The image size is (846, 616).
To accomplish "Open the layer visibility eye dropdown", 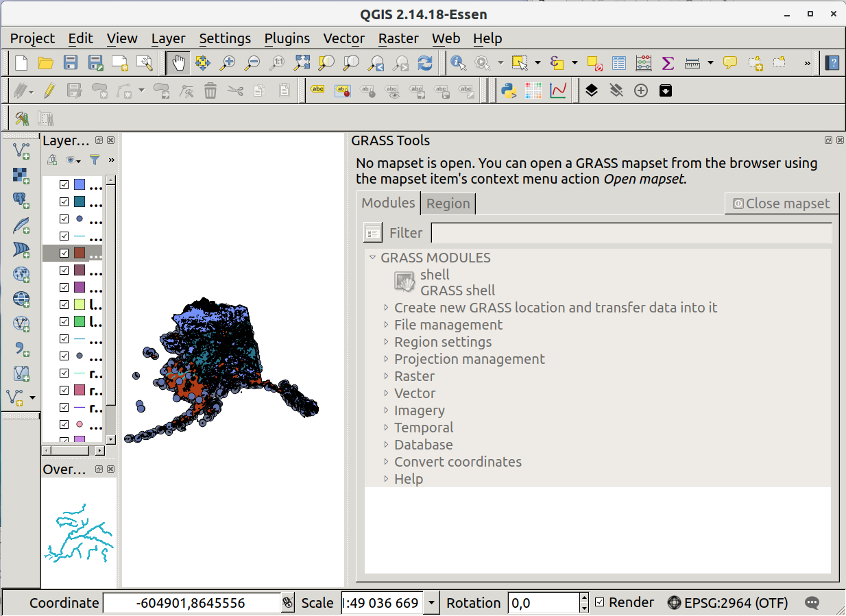I will (x=73, y=160).
